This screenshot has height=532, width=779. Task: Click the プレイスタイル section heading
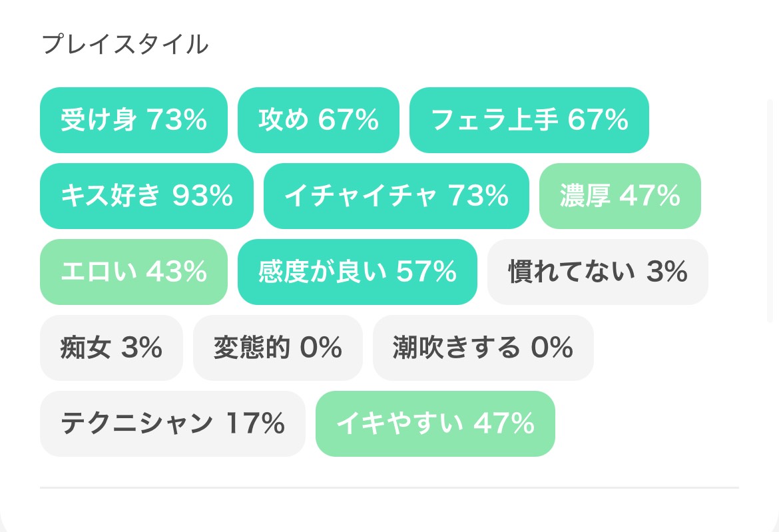[125, 45]
